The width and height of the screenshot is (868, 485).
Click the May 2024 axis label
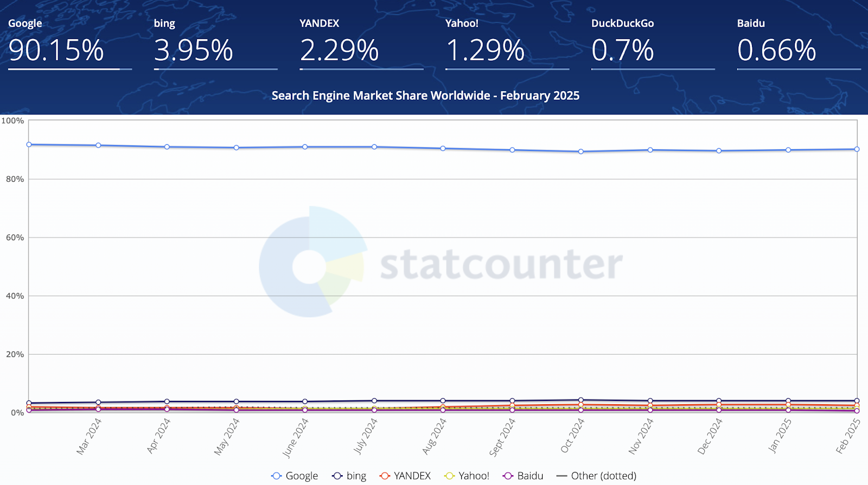click(x=226, y=437)
